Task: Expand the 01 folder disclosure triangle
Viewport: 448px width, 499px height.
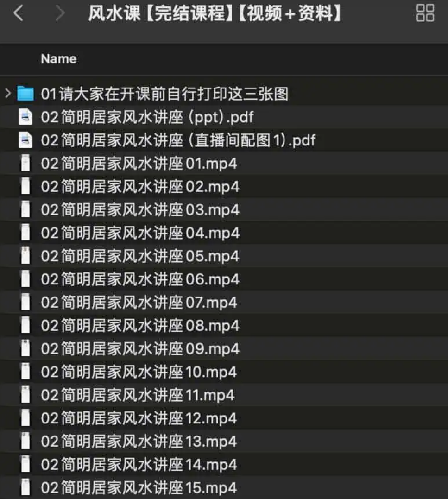Action: click(x=7, y=94)
